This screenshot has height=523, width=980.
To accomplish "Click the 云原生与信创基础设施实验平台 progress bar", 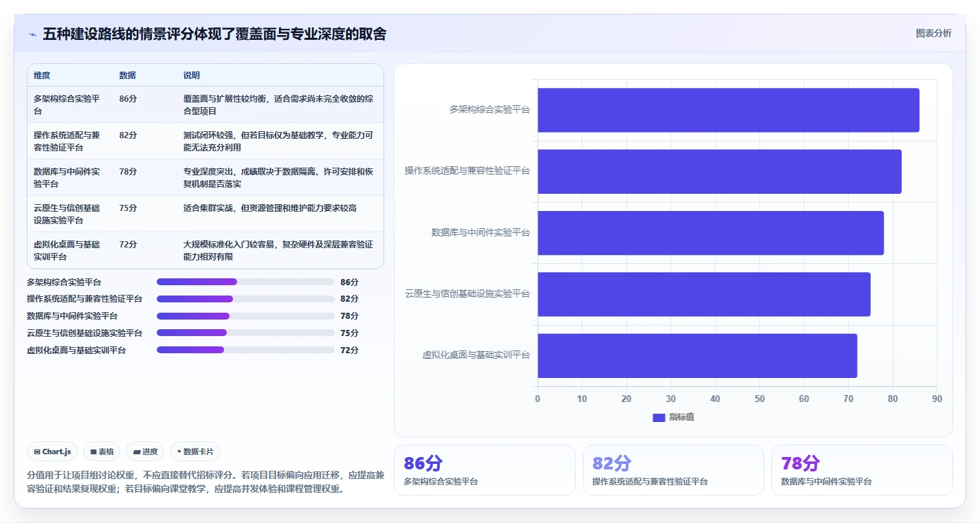I will point(245,333).
